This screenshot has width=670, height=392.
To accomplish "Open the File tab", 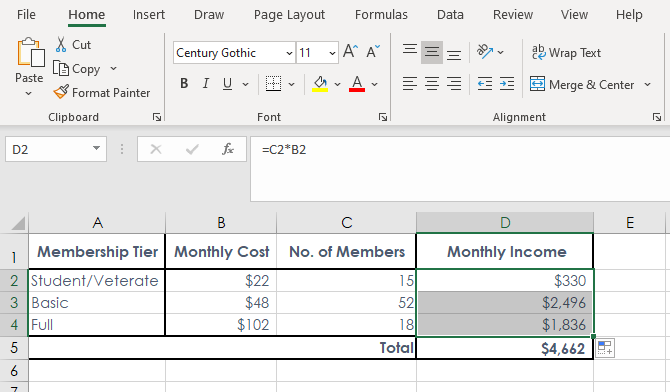I will (x=26, y=15).
